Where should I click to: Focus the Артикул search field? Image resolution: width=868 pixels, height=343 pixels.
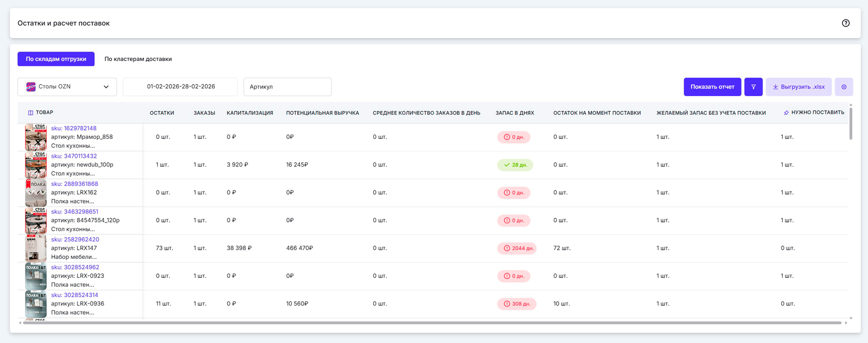pos(288,87)
